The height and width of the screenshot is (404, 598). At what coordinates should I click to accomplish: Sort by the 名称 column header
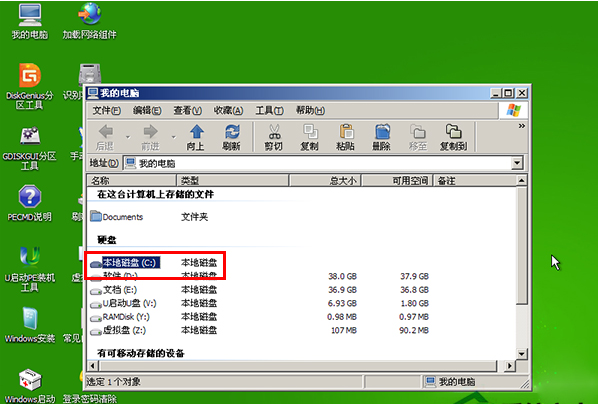[132, 180]
